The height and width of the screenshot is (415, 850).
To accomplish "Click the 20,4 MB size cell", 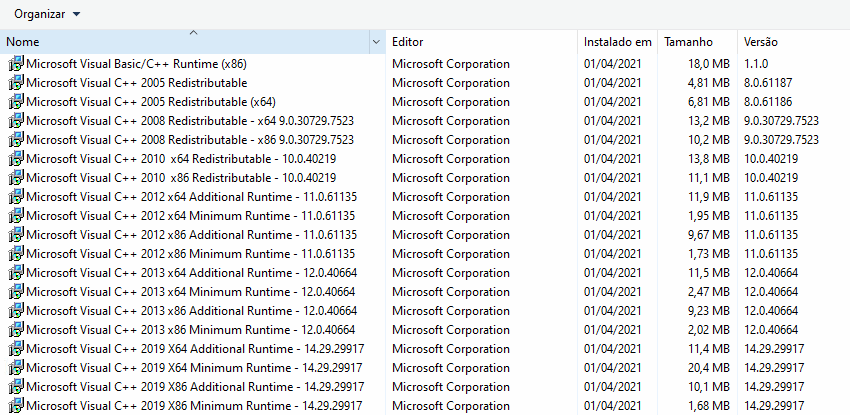I will pos(709,368).
